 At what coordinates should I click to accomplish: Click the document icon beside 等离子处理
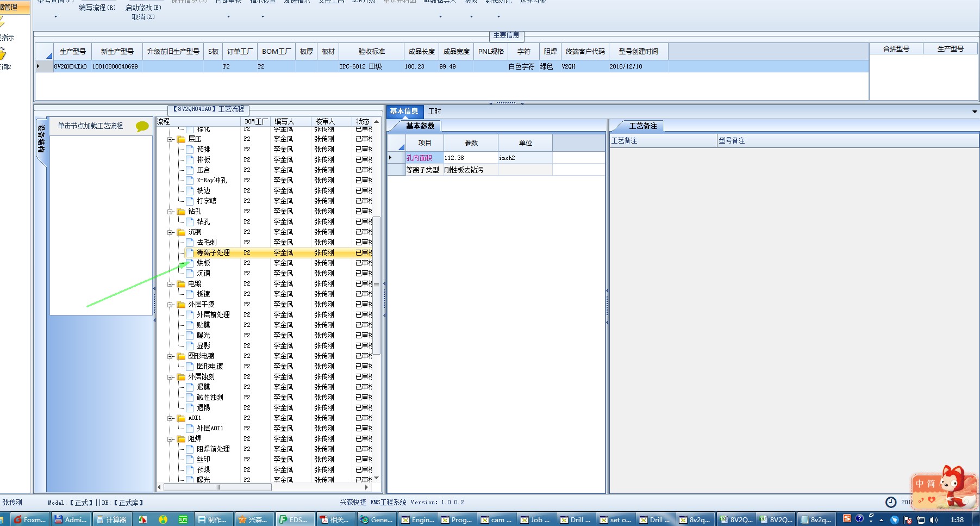click(x=190, y=253)
